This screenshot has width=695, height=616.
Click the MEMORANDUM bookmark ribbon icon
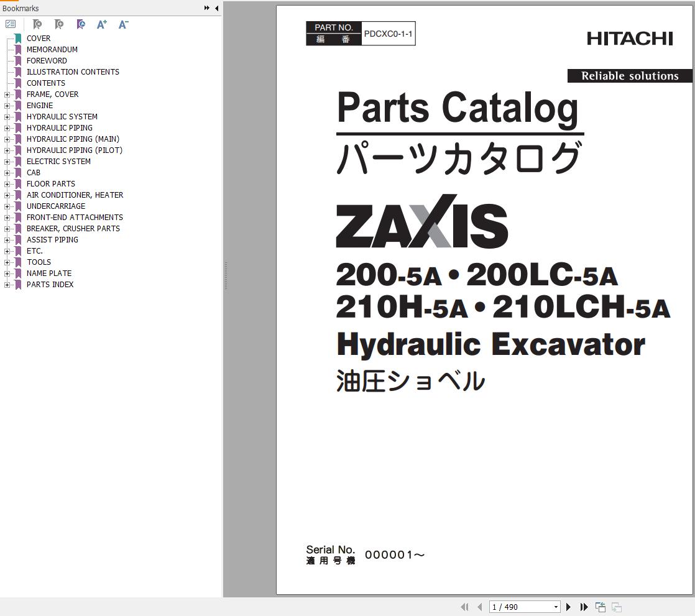point(18,50)
